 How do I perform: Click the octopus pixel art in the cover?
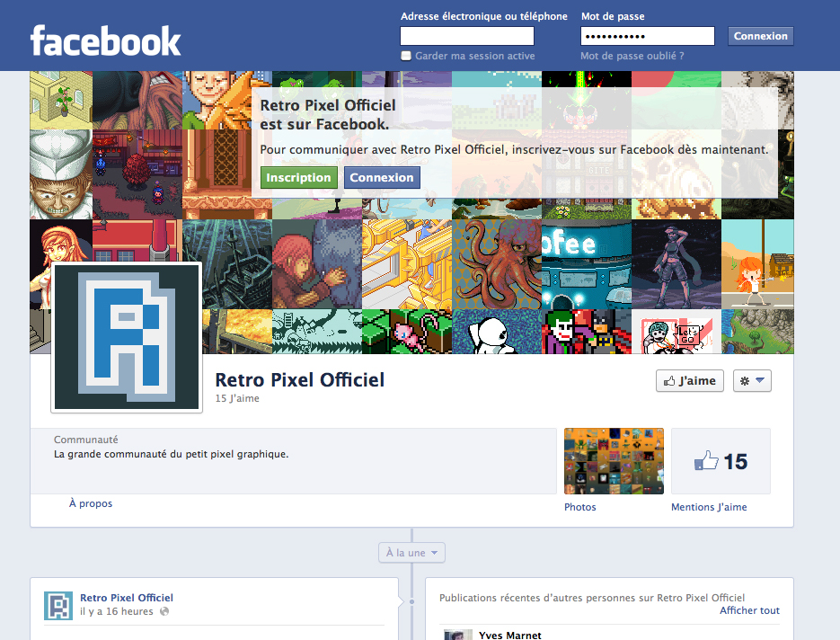[497, 264]
